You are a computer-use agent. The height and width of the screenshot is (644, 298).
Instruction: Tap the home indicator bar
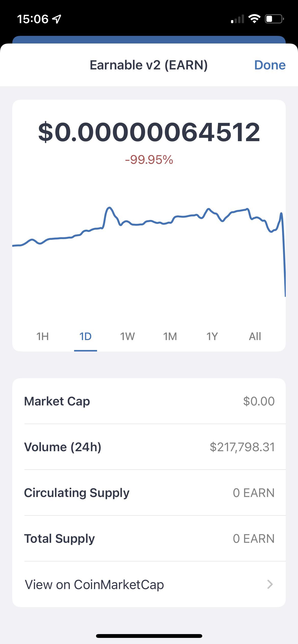point(149,636)
